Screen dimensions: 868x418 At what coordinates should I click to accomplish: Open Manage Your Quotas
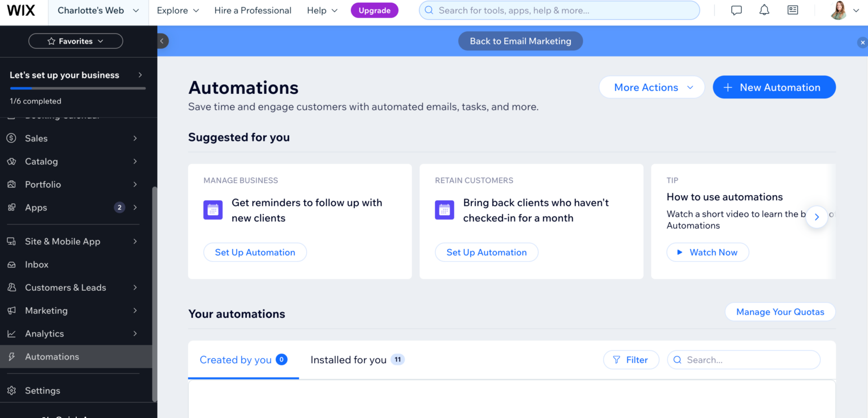pos(780,312)
